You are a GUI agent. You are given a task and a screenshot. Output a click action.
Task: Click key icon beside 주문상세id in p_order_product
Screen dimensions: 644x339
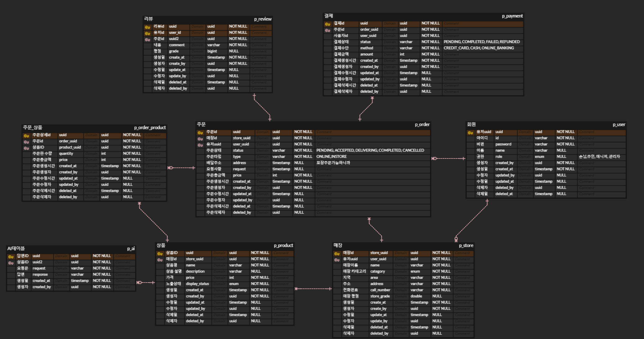pos(26,136)
